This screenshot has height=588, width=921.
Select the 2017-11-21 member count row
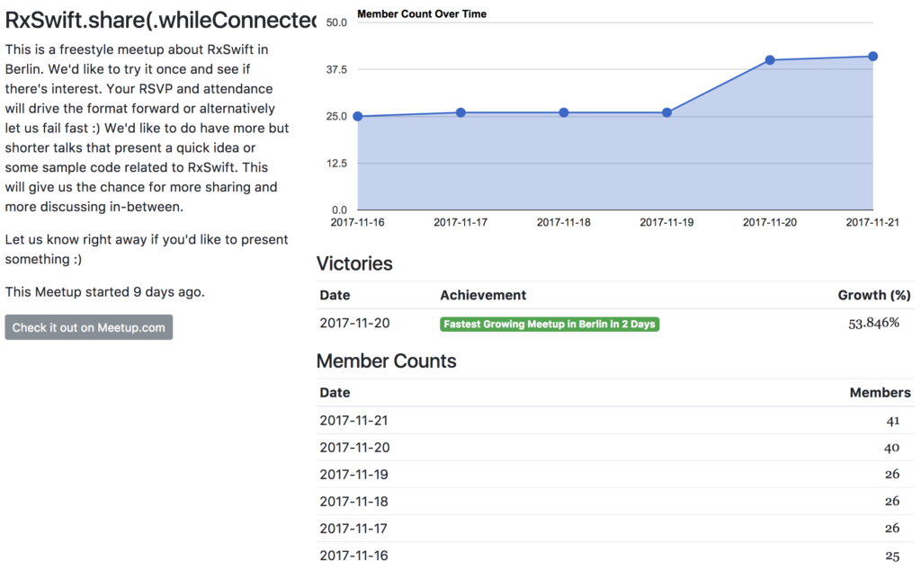pyautogui.click(x=615, y=421)
